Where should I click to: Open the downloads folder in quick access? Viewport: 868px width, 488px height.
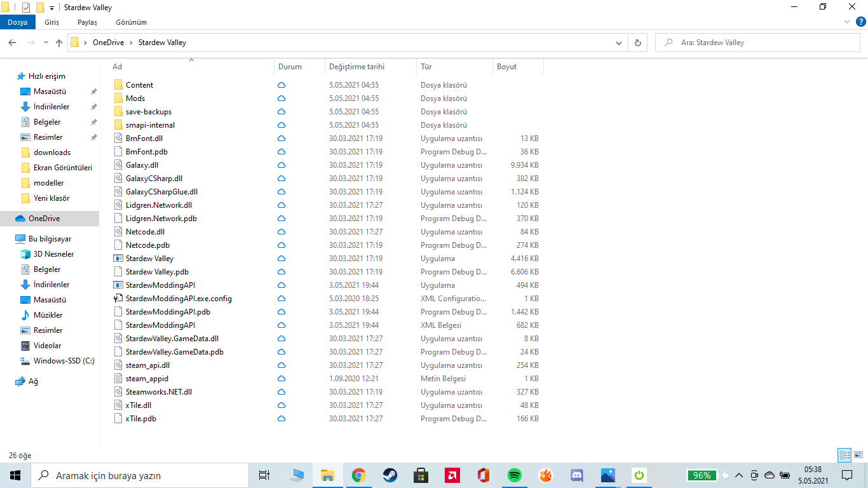[x=52, y=152]
